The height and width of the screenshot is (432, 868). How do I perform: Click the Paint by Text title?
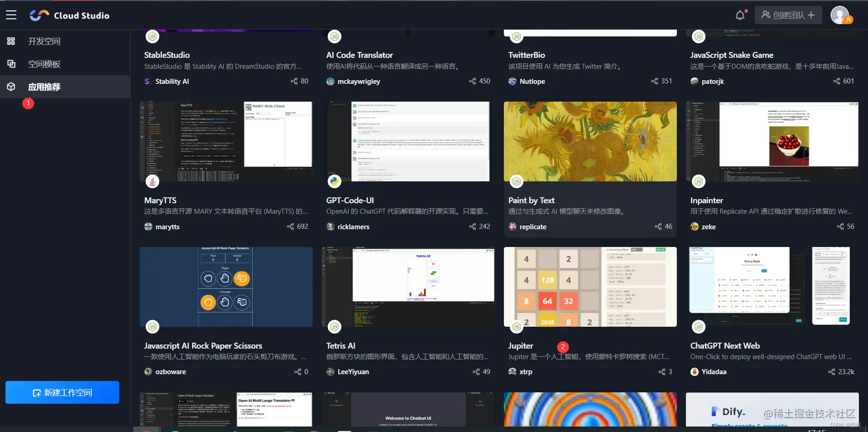click(x=532, y=200)
